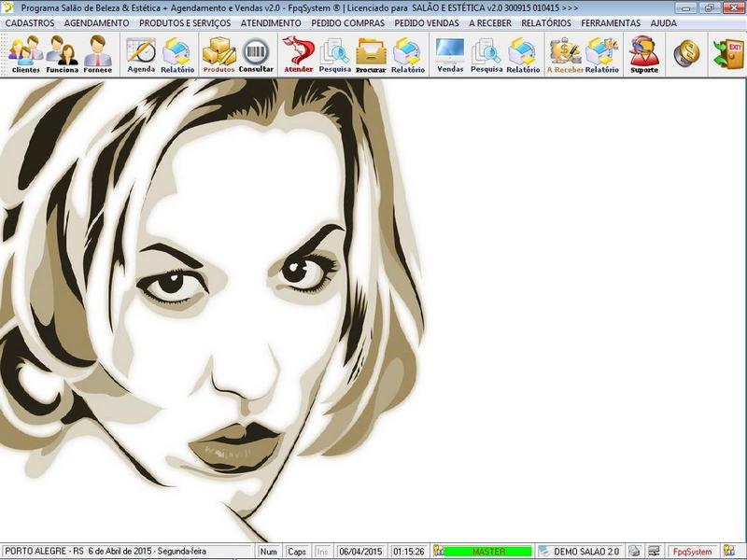Click the red Atender icon

click(x=298, y=54)
